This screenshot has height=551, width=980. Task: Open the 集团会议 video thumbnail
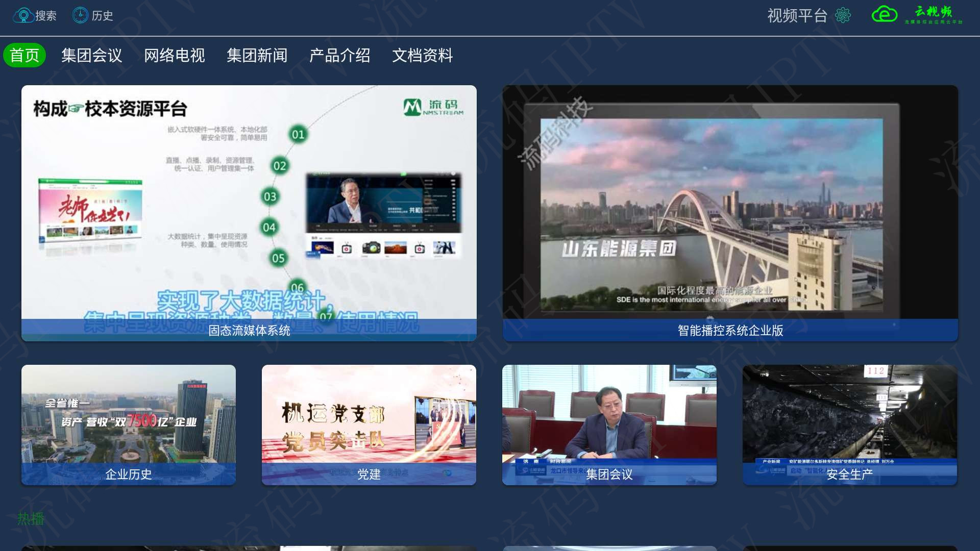click(609, 424)
